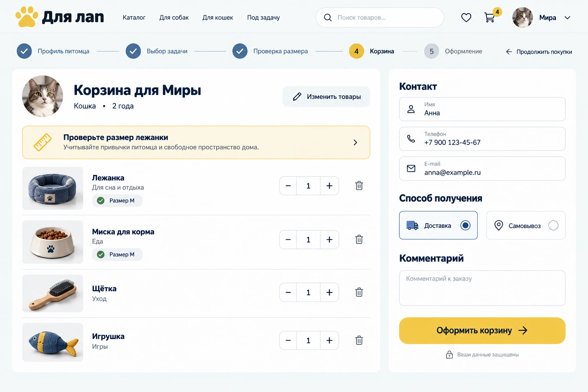Increase Миска для корма quantity
This screenshot has height=392, width=588.
[x=329, y=240]
